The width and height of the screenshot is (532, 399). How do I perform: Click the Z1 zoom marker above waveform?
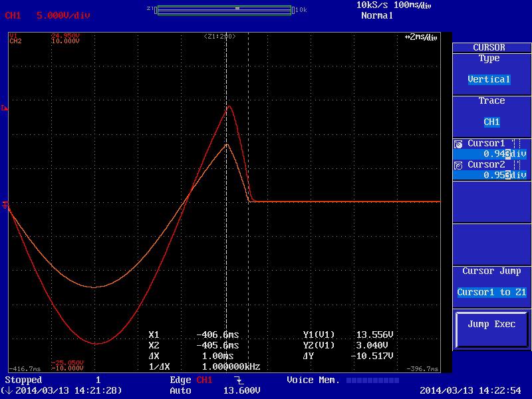click(219, 37)
